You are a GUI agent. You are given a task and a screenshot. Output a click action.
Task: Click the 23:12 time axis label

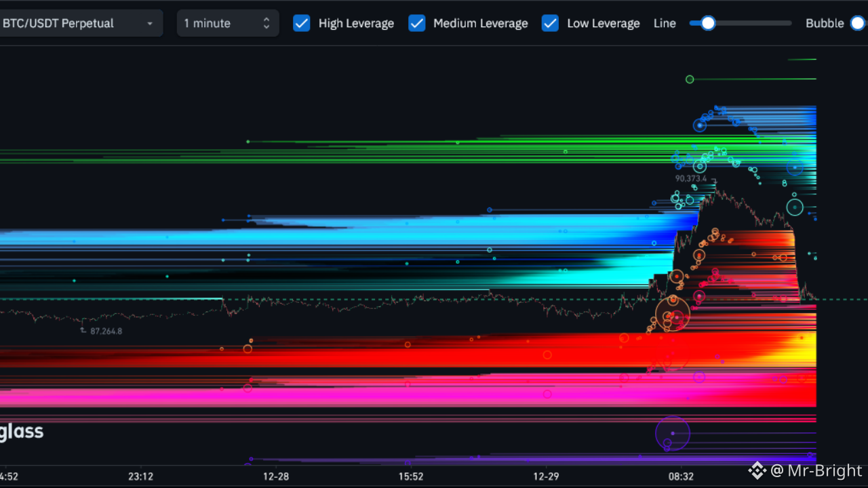tap(140, 476)
